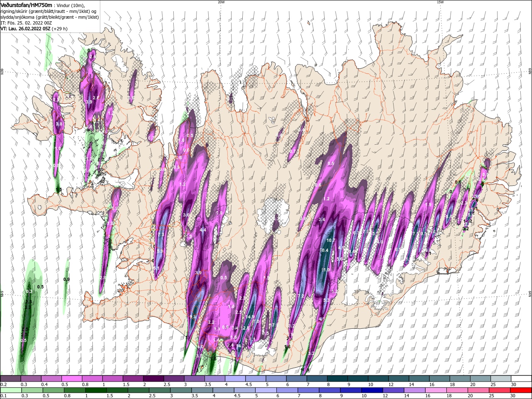Click the '10.4' snowfall value on the map

(x=324, y=250)
